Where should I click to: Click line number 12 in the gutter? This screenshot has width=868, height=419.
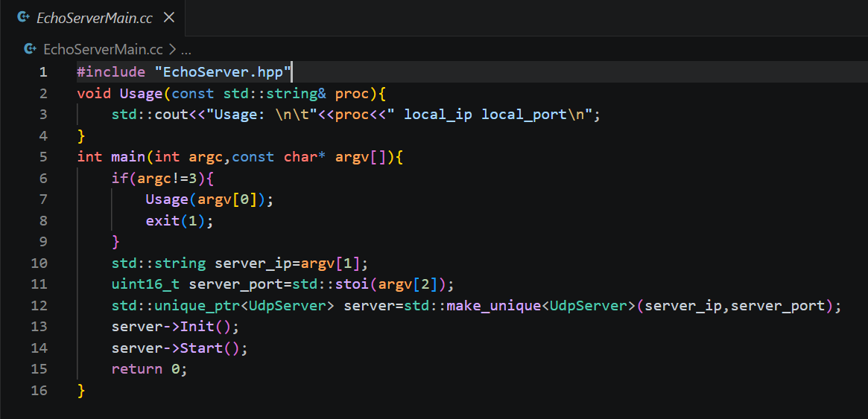point(39,306)
